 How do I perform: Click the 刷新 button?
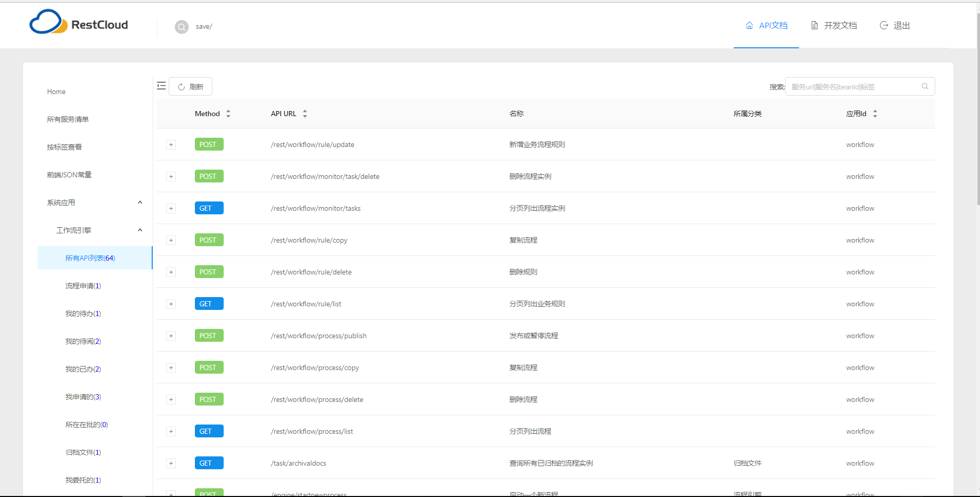coord(191,86)
